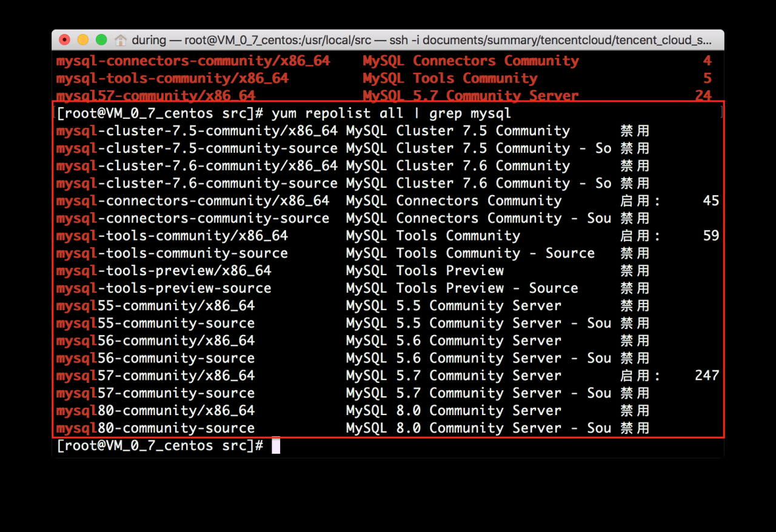
Task: Select repo id "mysql57-community-source"
Action: pyautogui.click(x=156, y=394)
